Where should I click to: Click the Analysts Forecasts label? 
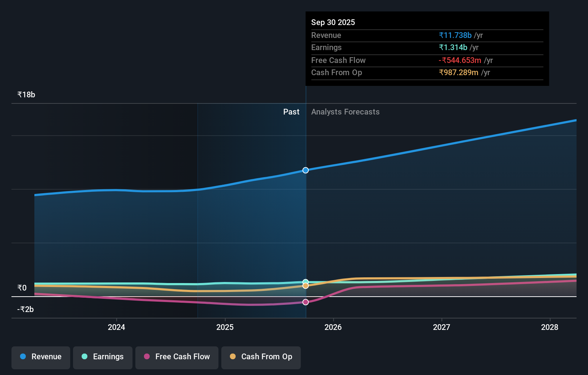click(x=345, y=112)
